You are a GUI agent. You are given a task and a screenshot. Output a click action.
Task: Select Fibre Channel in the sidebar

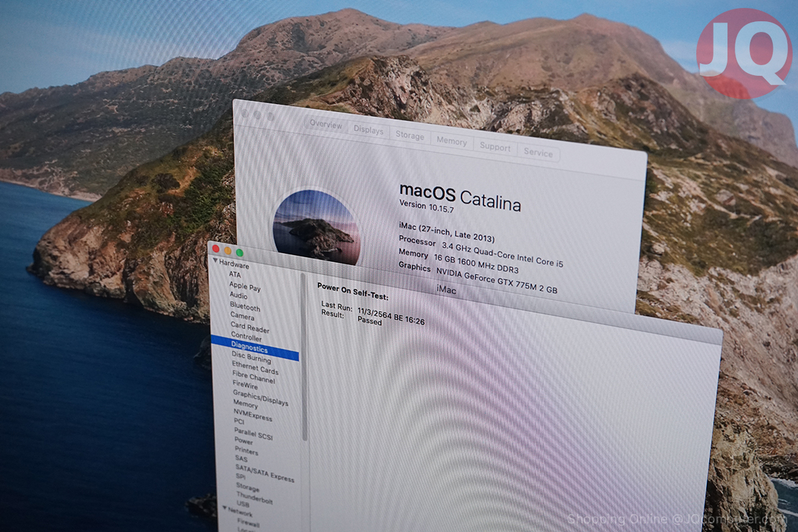(253, 377)
